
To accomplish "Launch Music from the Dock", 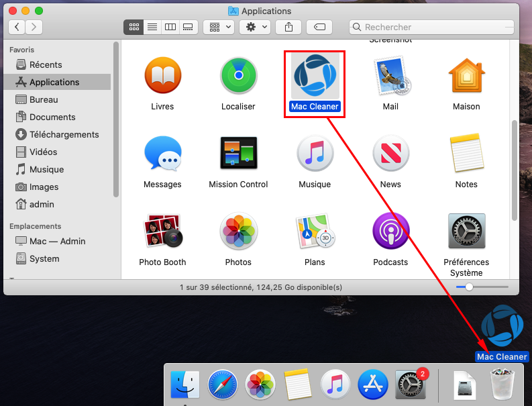I will [335, 385].
